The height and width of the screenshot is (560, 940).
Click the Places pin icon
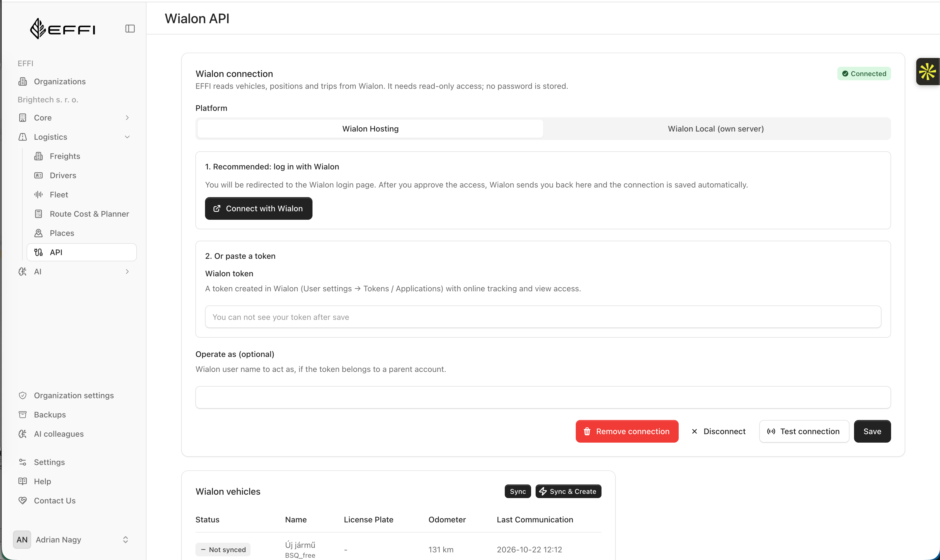38,233
